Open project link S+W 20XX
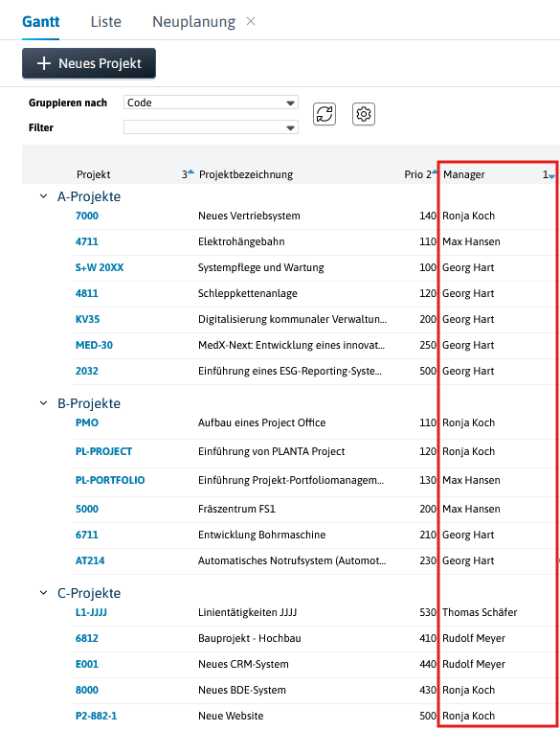The image size is (560, 730). 100,267
